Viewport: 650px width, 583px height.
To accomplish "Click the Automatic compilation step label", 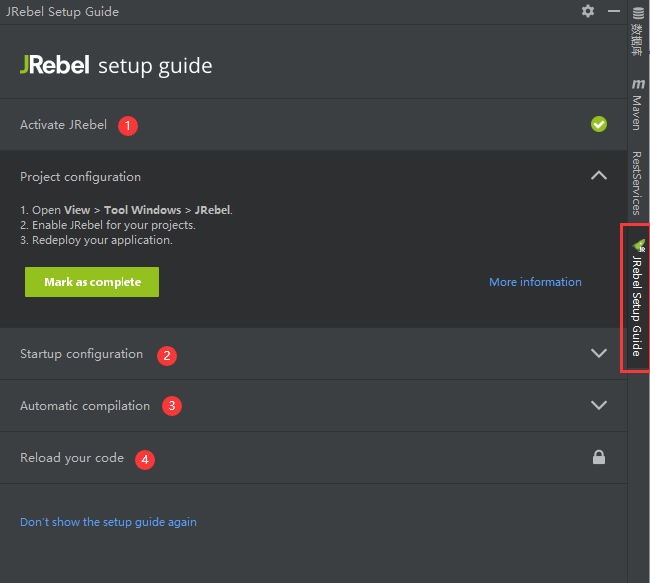I will [85, 406].
